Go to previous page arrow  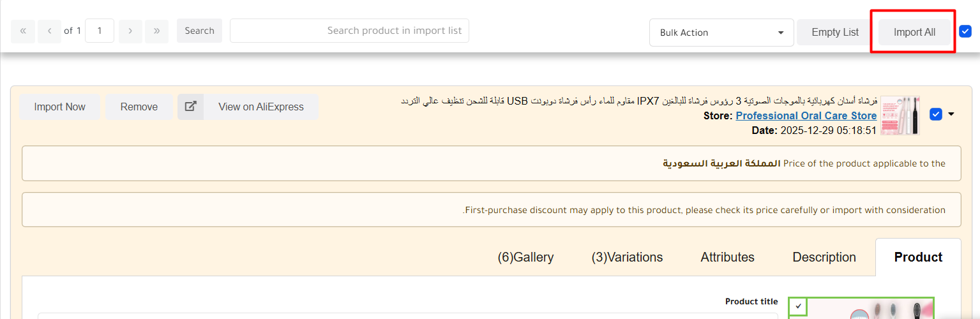[x=50, y=31]
